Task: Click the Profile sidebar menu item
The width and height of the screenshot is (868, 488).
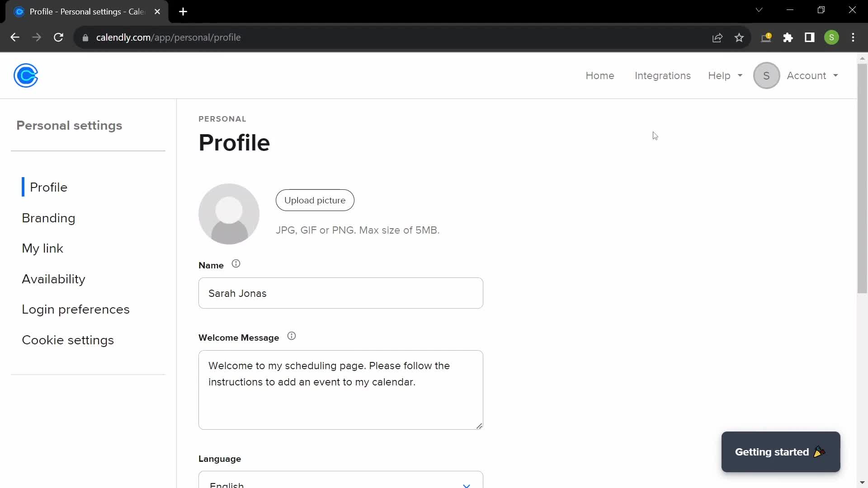Action: 49,187
